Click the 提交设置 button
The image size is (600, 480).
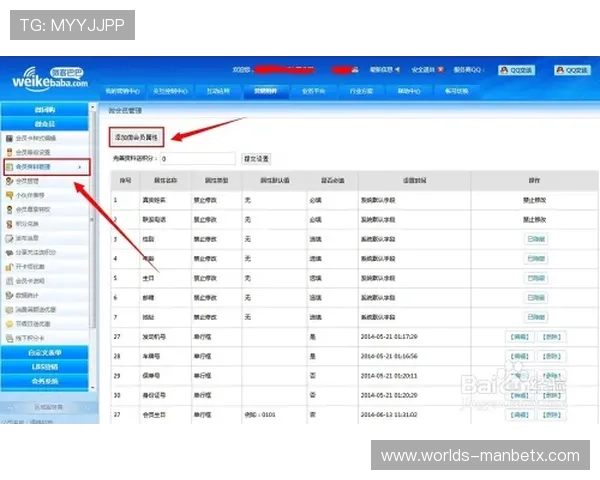(x=256, y=158)
